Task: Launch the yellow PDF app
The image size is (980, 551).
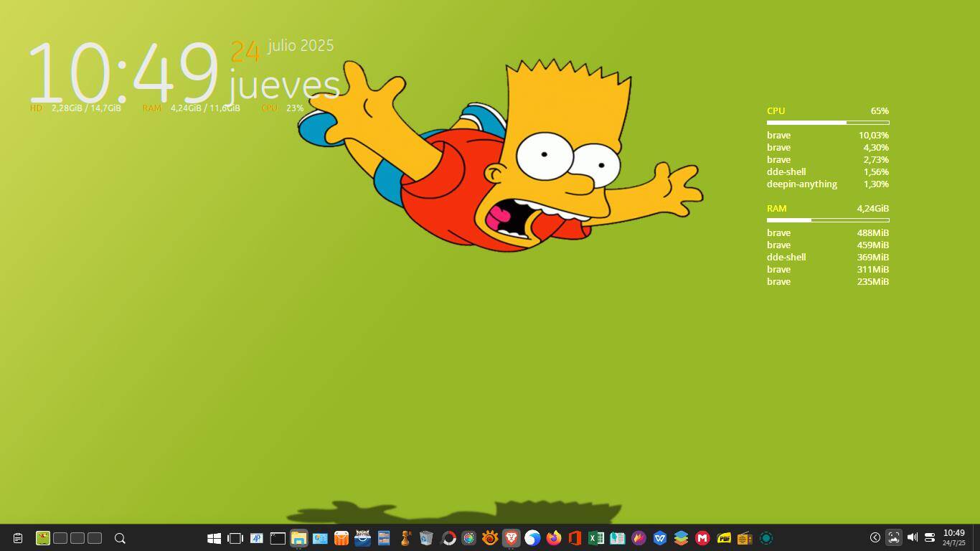Action: [724, 538]
